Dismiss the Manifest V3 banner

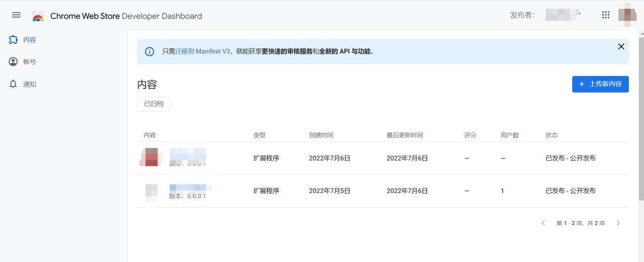(x=621, y=46)
